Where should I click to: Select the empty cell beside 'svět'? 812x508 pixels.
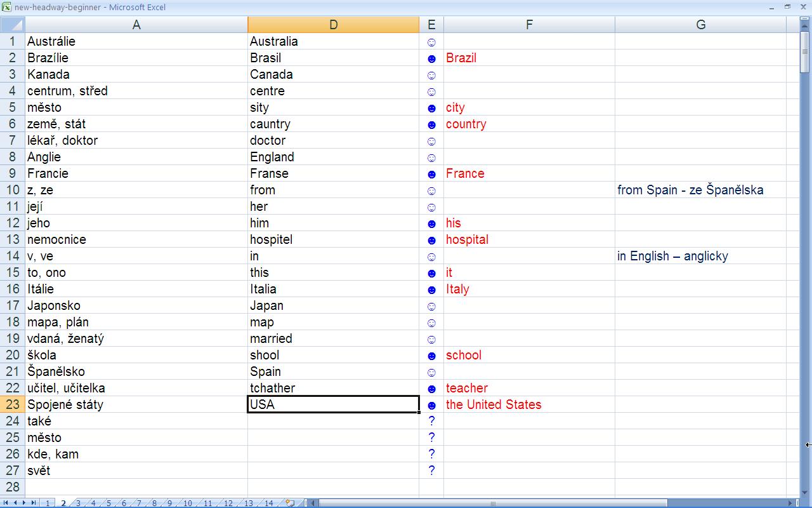tap(333, 471)
